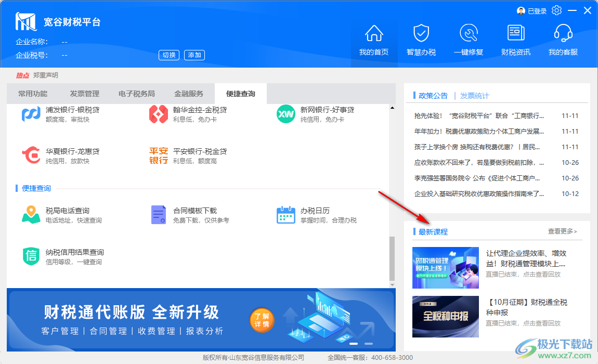This screenshot has width=598, height=364.
Task: Switch to 常用功能 tab
Action: [x=33, y=94]
